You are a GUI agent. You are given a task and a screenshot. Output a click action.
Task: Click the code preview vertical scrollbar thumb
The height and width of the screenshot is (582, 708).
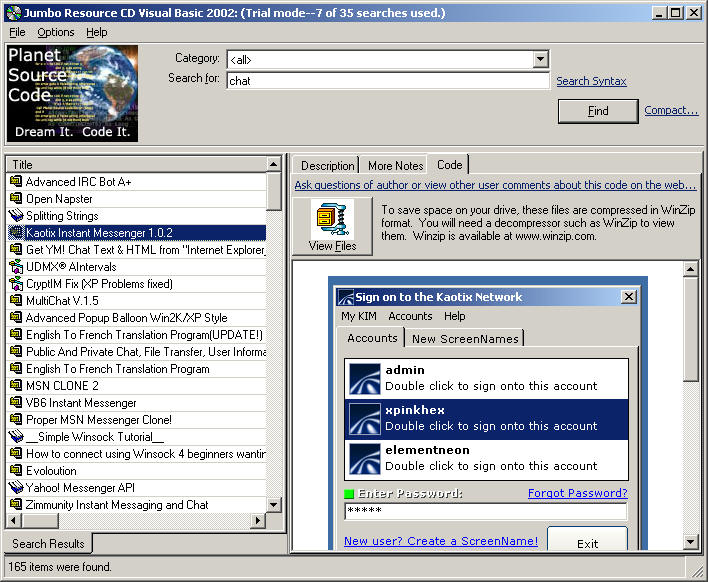[x=691, y=330]
